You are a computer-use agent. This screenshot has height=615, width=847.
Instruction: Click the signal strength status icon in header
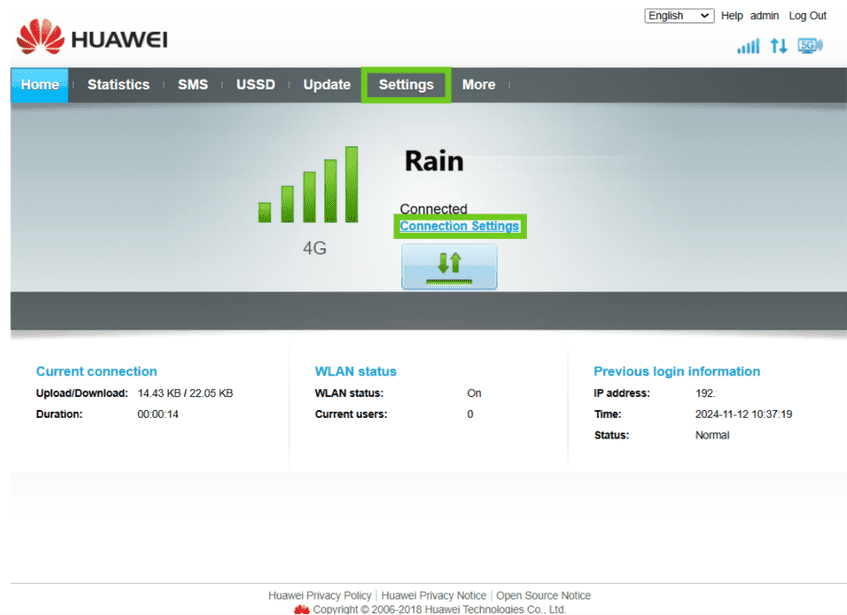(x=747, y=46)
